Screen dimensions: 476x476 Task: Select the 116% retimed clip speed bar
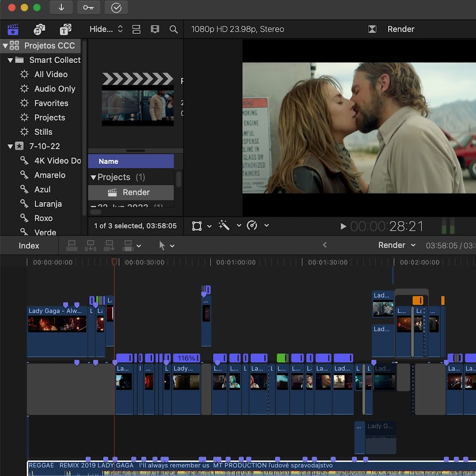coord(186,358)
